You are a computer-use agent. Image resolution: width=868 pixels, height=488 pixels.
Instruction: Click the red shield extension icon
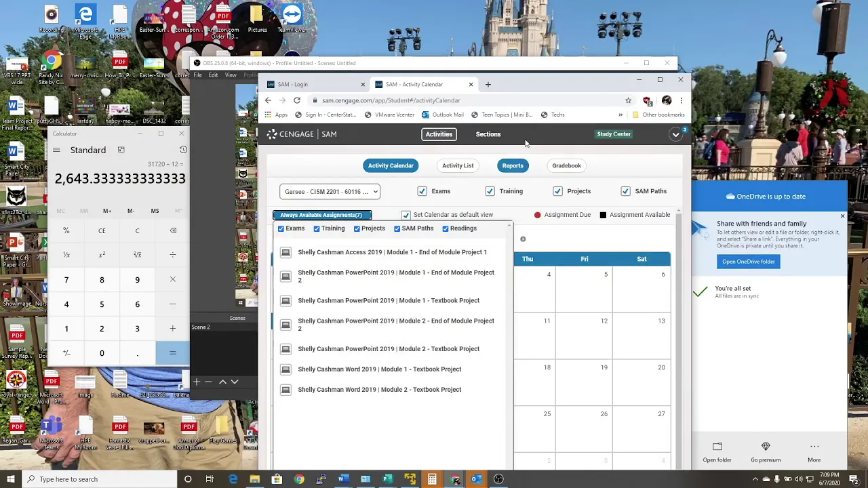tap(648, 100)
